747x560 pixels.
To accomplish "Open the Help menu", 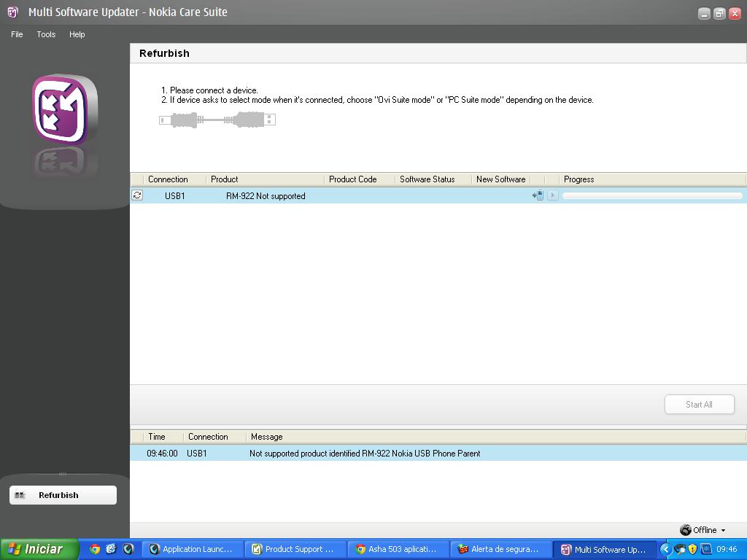I will [x=77, y=34].
